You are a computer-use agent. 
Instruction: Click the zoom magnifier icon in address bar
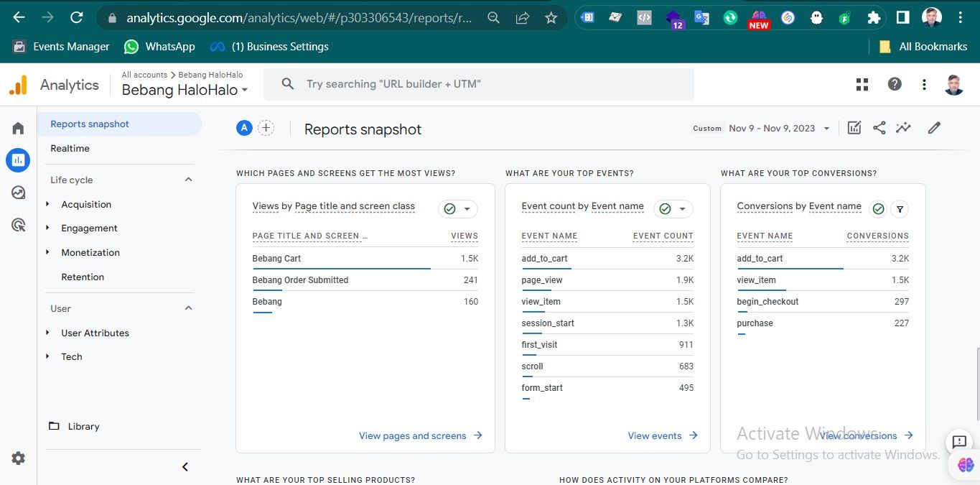[x=494, y=18]
